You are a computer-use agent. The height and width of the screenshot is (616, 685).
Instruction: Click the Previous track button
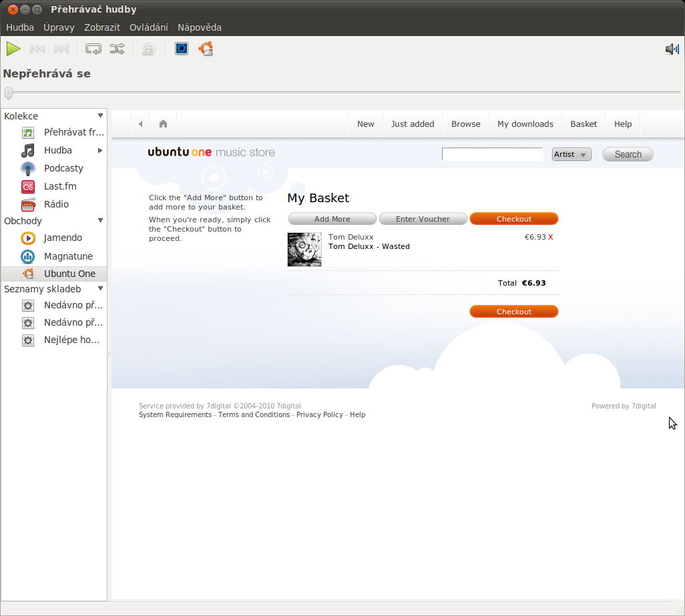click(37, 49)
